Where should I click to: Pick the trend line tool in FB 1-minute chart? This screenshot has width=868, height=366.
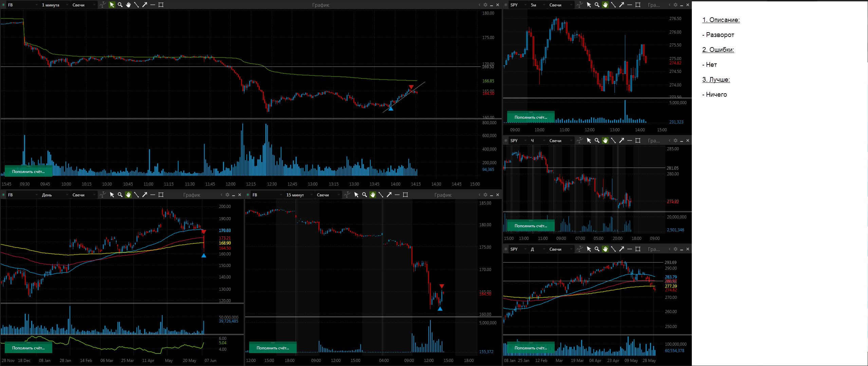(136, 5)
